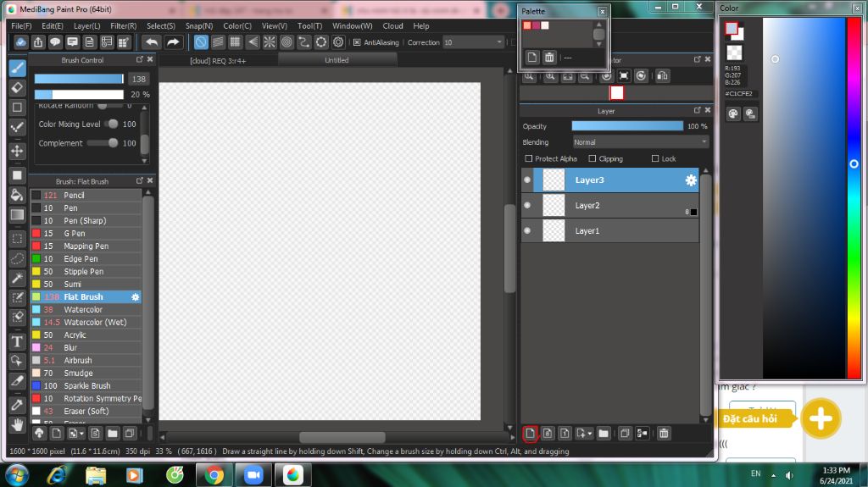Open the Blending mode dropdown
This screenshot has height=487, width=868.
(641, 142)
